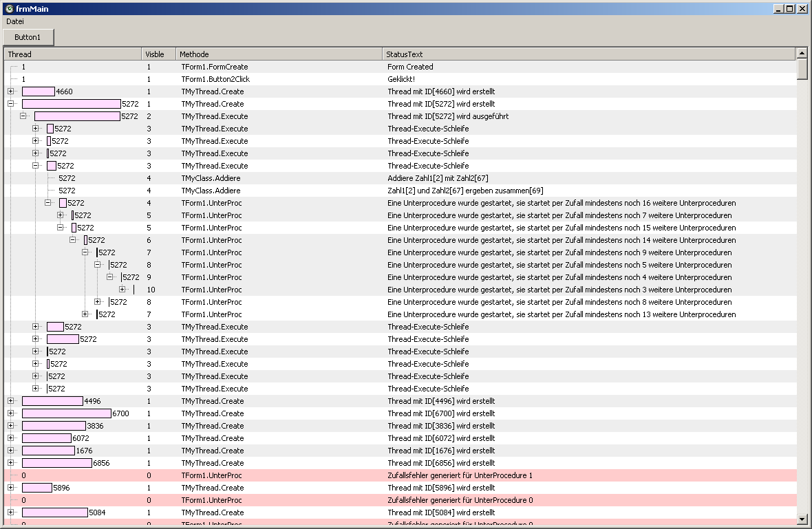Viewport: 812px width, 529px height.
Task: Select 'TForm1.FormCreate' method cell
Action: [x=215, y=67]
